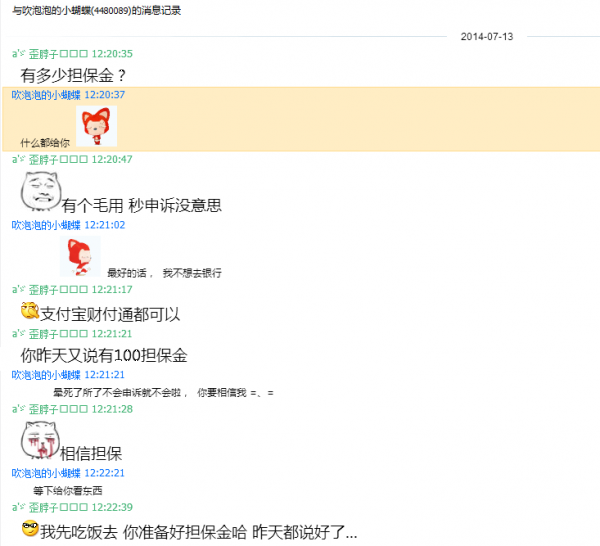This screenshot has width=600, height=546.
Task: Click the message 有多少担保金？
Action: point(73,75)
